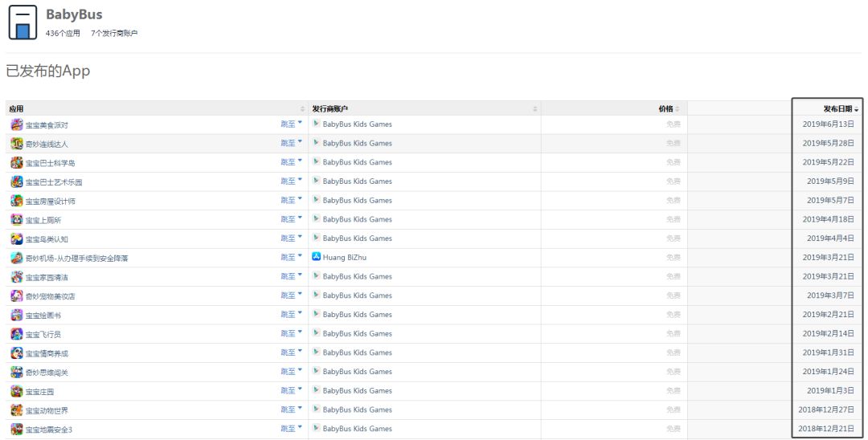Open the 跳至 dropdown for 宝宝巴士科学岛
868x440 pixels.
(x=291, y=162)
